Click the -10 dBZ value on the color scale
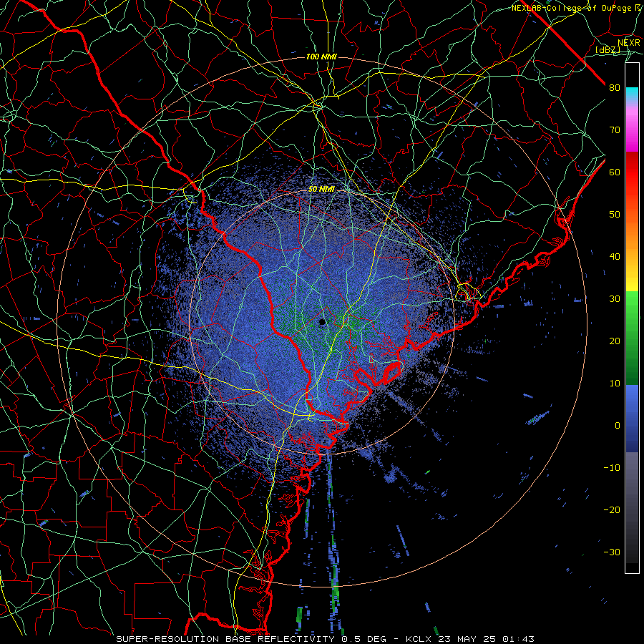Image resolution: width=644 pixels, height=644 pixels. pos(612,468)
